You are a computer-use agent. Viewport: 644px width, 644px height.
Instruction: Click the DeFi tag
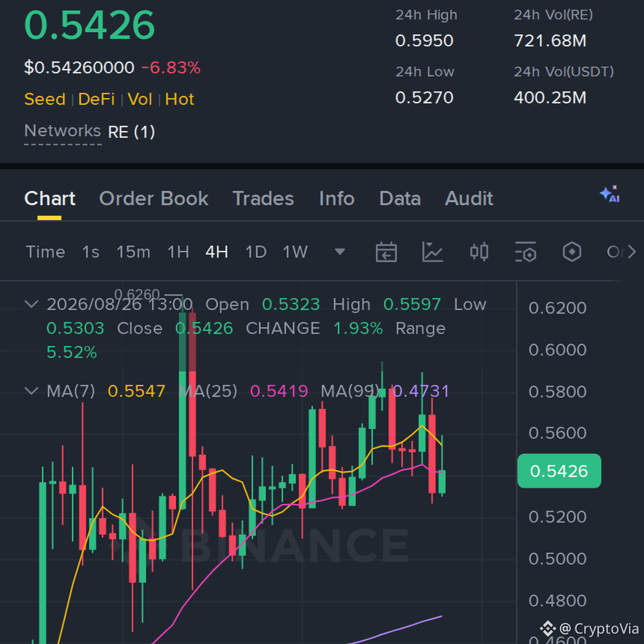pos(97,99)
